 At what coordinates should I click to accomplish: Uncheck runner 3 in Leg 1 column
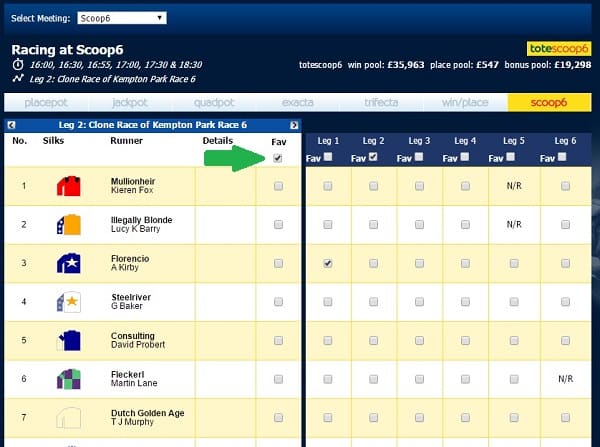coord(328,263)
